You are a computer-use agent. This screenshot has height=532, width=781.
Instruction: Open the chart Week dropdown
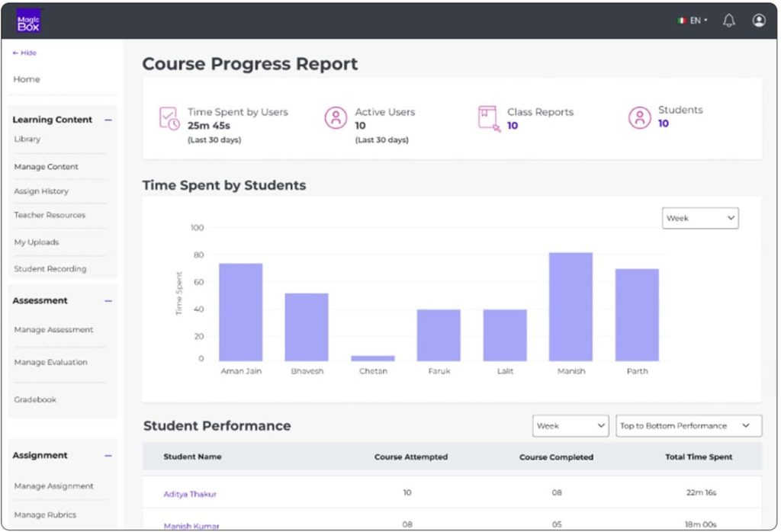(x=699, y=218)
